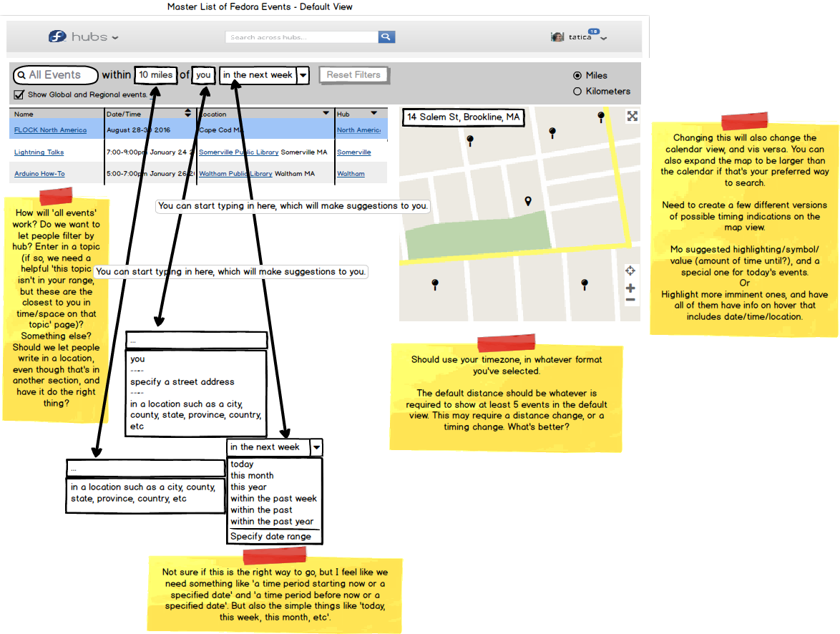
Task: Select the Miles radio button
Action: pos(577,76)
